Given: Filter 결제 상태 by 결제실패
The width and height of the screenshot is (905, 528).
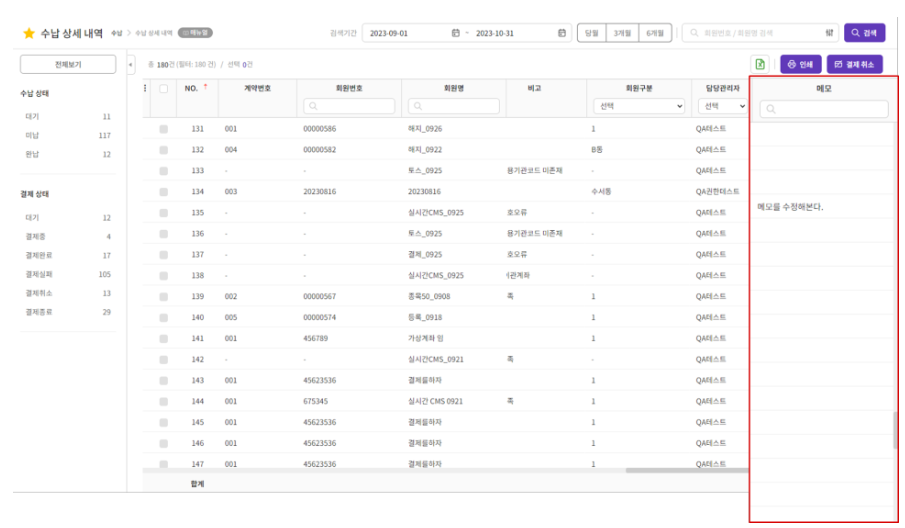Looking at the screenshot, I should point(68,275).
